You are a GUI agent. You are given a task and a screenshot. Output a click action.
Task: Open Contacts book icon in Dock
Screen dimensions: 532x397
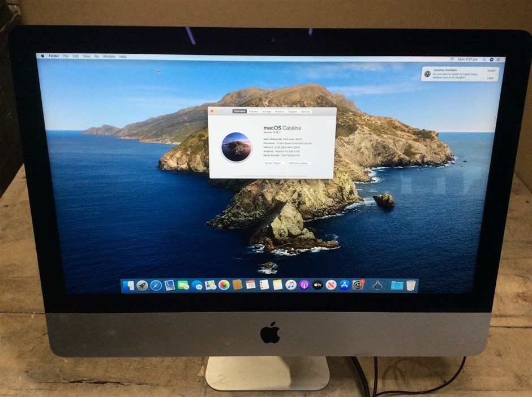click(237, 285)
